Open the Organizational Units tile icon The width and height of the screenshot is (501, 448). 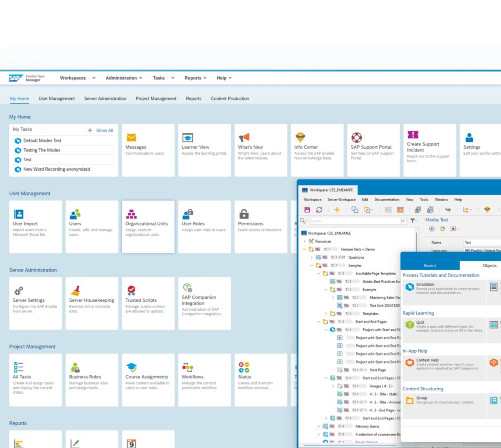pos(131,214)
